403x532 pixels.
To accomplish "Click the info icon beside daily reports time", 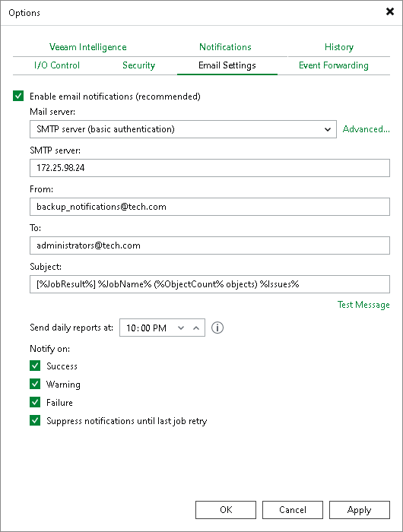I will (217, 328).
